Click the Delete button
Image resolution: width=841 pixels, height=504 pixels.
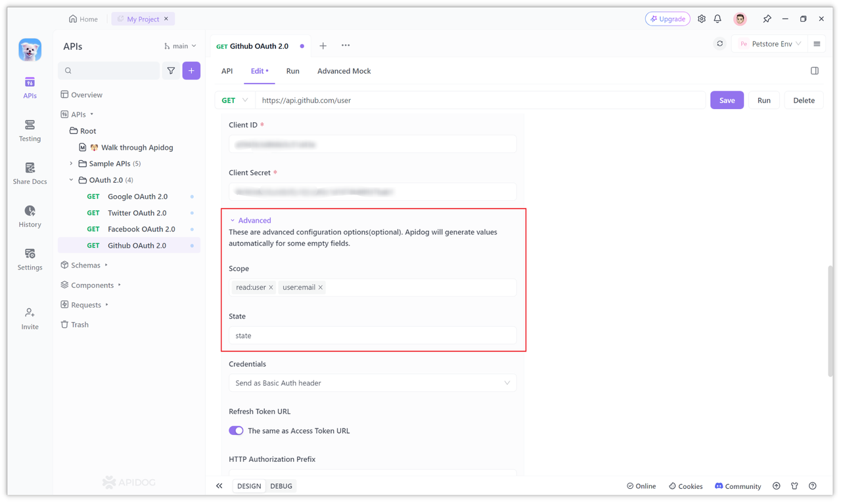pos(804,101)
